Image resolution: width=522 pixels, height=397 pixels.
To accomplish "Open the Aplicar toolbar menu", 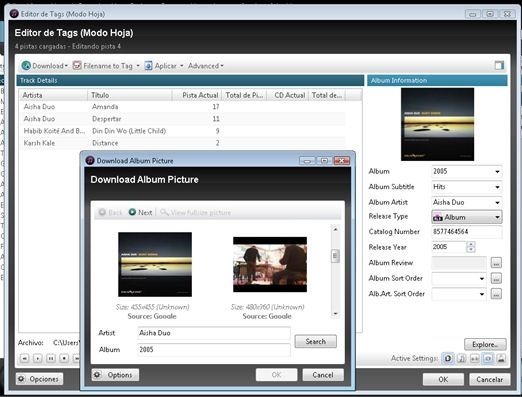I will pyautogui.click(x=164, y=66).
